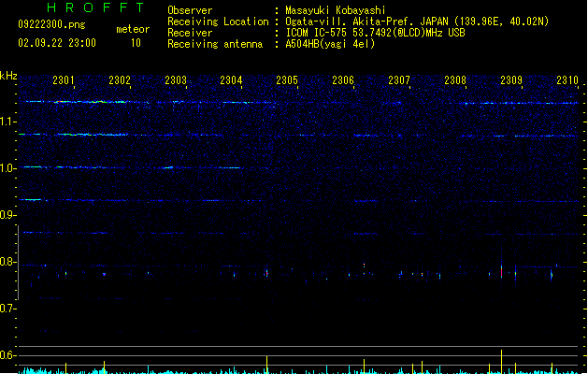Viewport: 588px width, 374px height.
Task: Click the meteor count label
Action: pos(133,29)
